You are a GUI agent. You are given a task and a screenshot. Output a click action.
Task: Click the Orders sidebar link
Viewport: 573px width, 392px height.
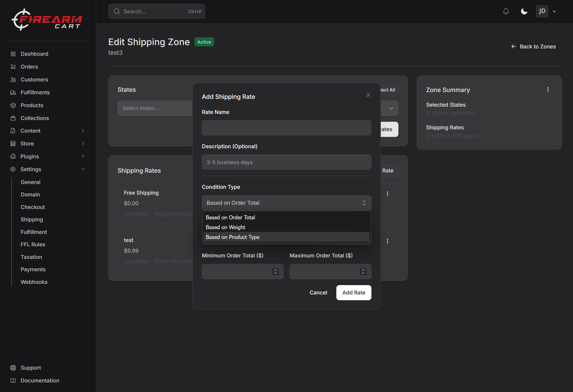point(29,67)
